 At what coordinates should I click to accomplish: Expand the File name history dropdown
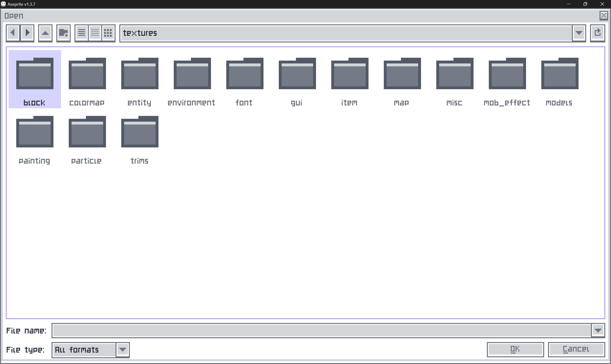coord(598,331)
